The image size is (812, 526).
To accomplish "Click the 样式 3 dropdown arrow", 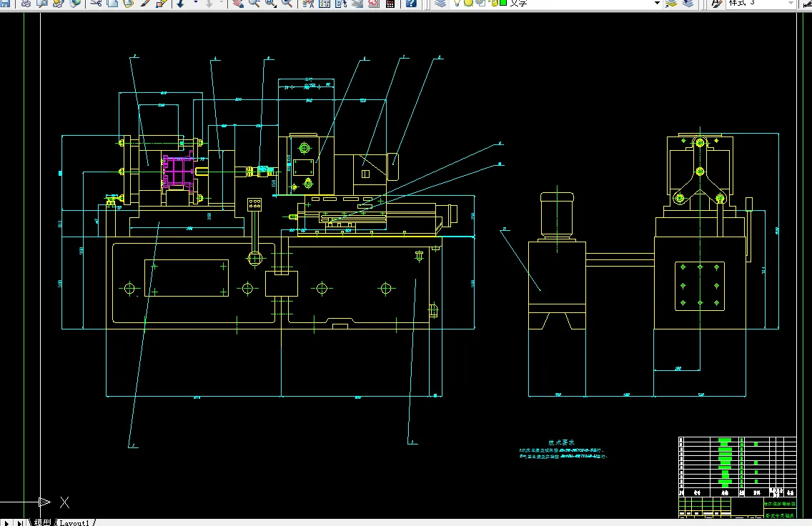I will click(791, 3).
